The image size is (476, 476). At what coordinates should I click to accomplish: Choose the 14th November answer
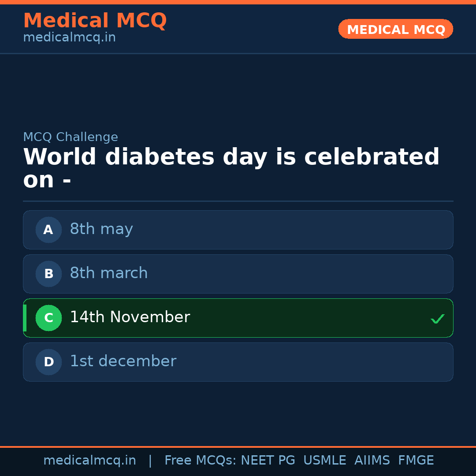130,317
